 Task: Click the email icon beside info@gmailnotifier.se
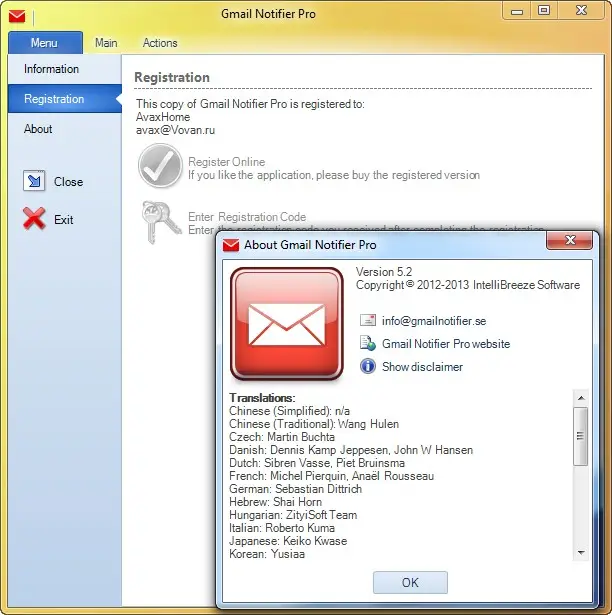point(368,320)
